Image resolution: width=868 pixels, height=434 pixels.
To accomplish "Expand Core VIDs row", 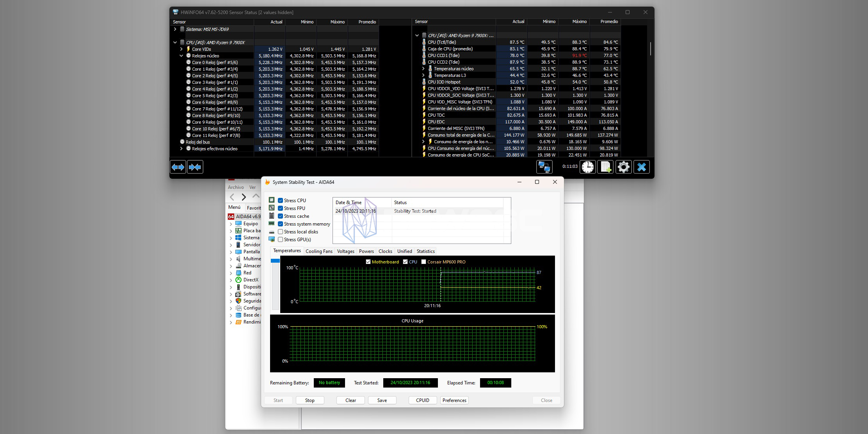I will (181, 49).
